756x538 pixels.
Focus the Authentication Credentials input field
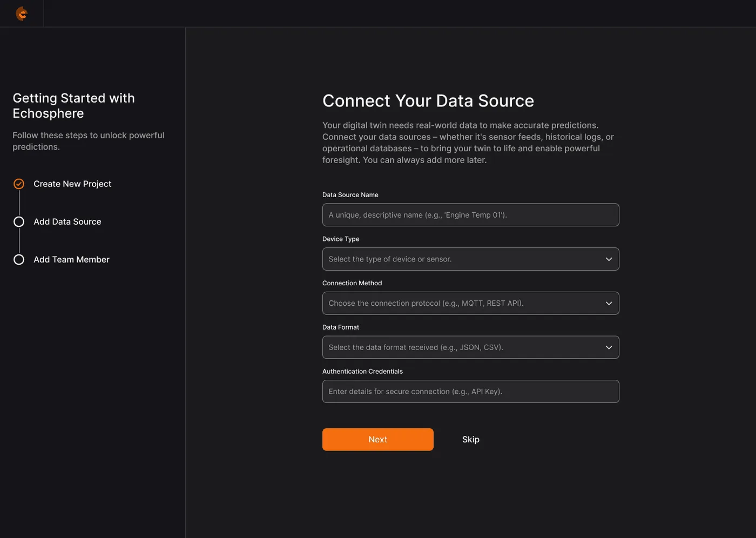[470, 392]
